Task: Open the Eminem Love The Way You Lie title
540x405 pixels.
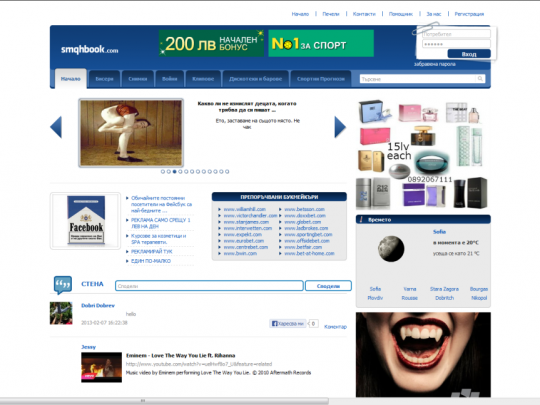Action: [180, 355]
